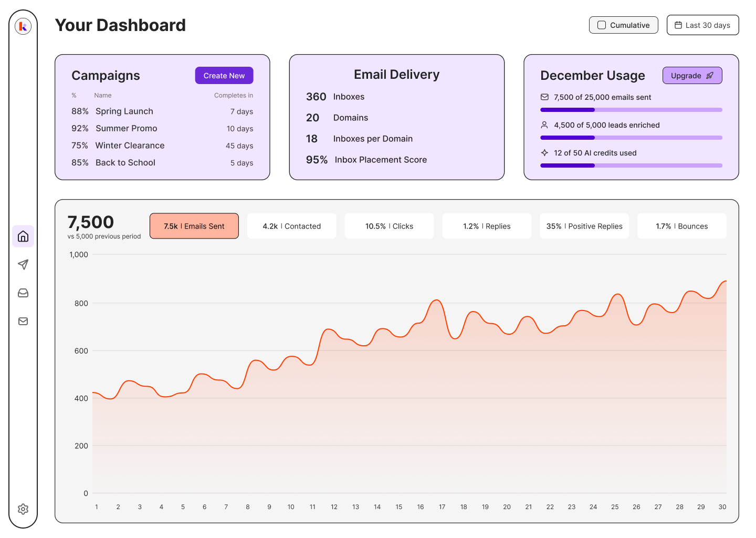This screenshot has width=756, height=538.
Task: Click the sparkle icon beside AI credits
Action: pos(544,153)
